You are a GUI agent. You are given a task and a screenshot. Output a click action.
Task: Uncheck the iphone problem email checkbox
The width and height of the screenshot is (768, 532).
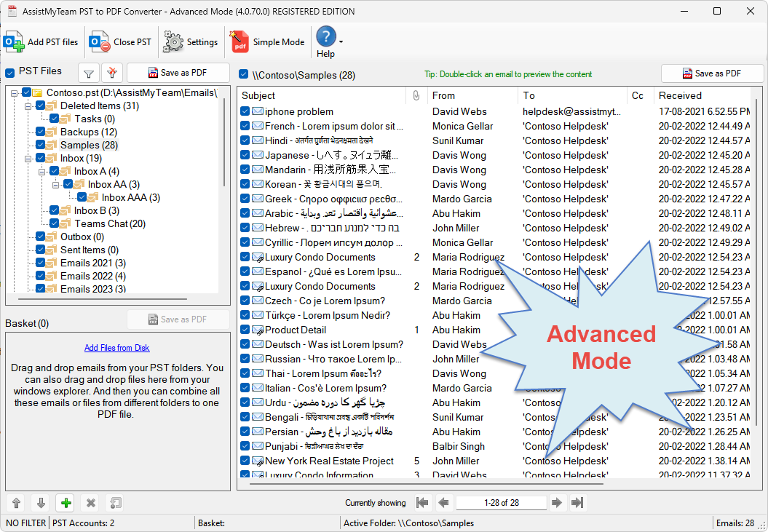[245, 111]
